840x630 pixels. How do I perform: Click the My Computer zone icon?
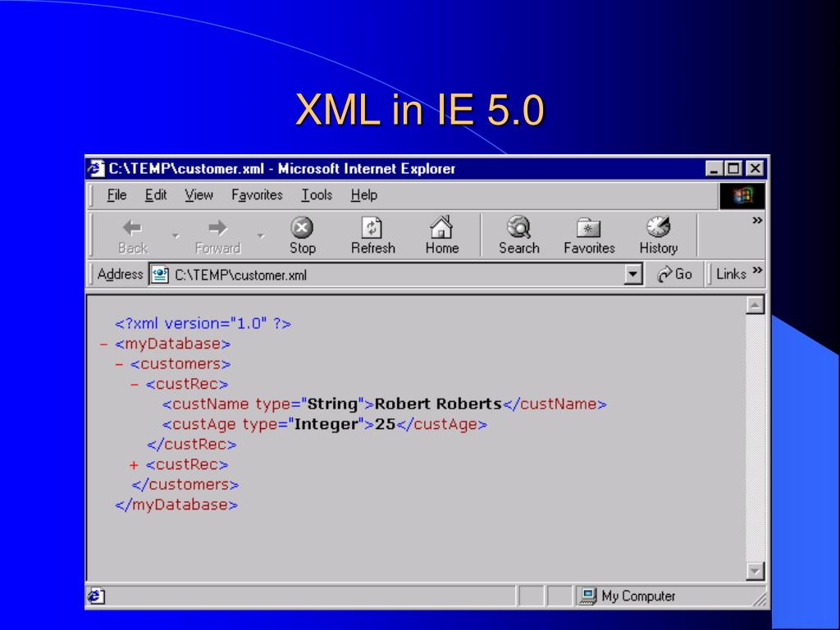(x=587, y=596)
